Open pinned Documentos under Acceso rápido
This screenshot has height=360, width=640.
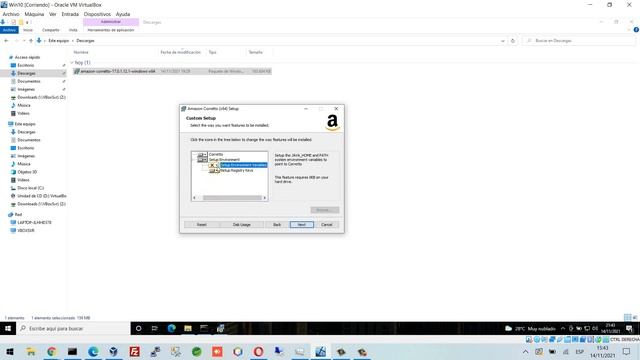tap(29, 81)
